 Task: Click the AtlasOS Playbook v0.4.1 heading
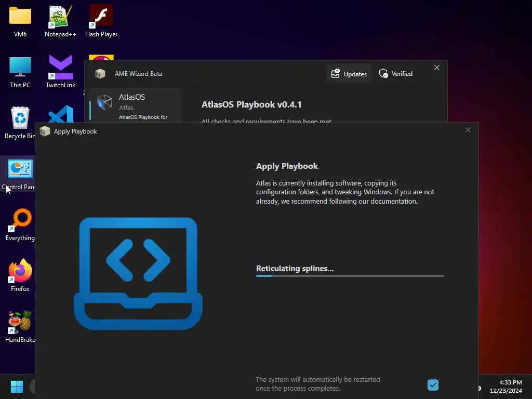click(x=251, y=104)
